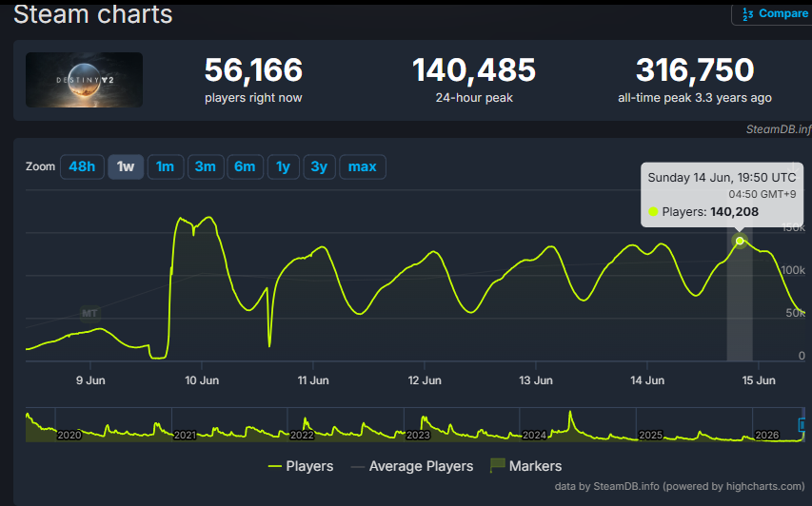Click the 9 Jun axis label
Image resolution: width=812 pixels, height=506 pixels.
coord(90,380)
